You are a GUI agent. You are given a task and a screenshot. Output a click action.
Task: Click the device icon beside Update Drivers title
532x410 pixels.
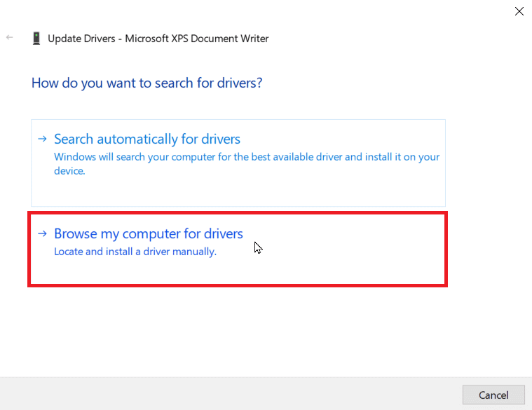coord(36,39)
